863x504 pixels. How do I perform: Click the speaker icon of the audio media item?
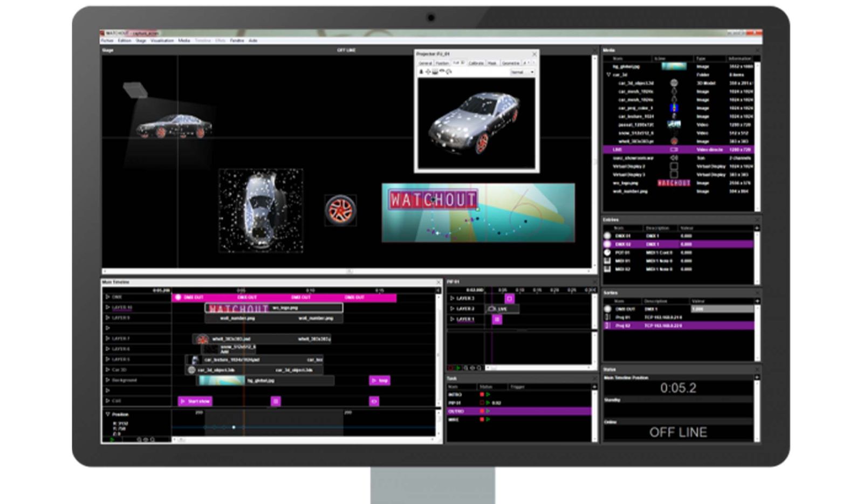tap(674, 158)
